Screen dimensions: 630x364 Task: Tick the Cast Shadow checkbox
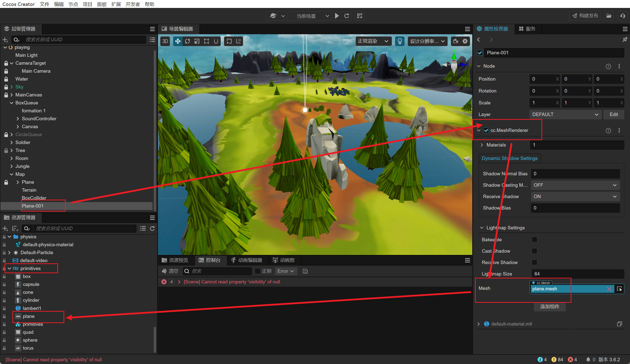click(534, 251)
